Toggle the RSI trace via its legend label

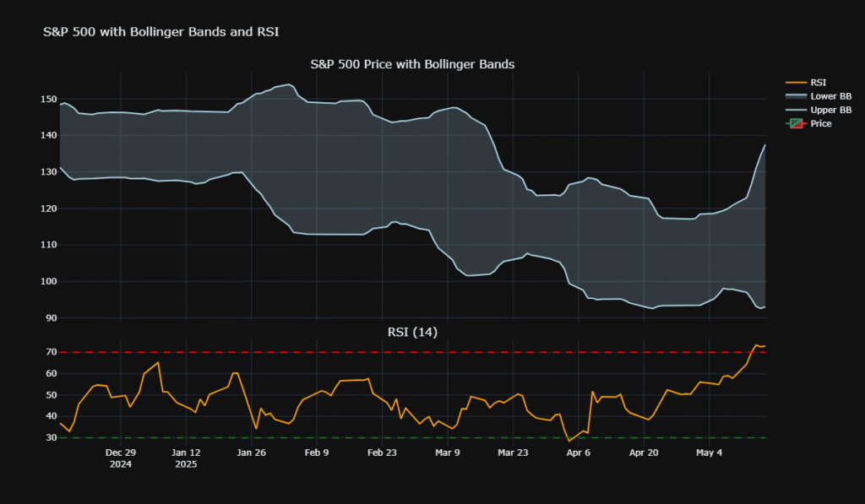[x=819, y=83]
